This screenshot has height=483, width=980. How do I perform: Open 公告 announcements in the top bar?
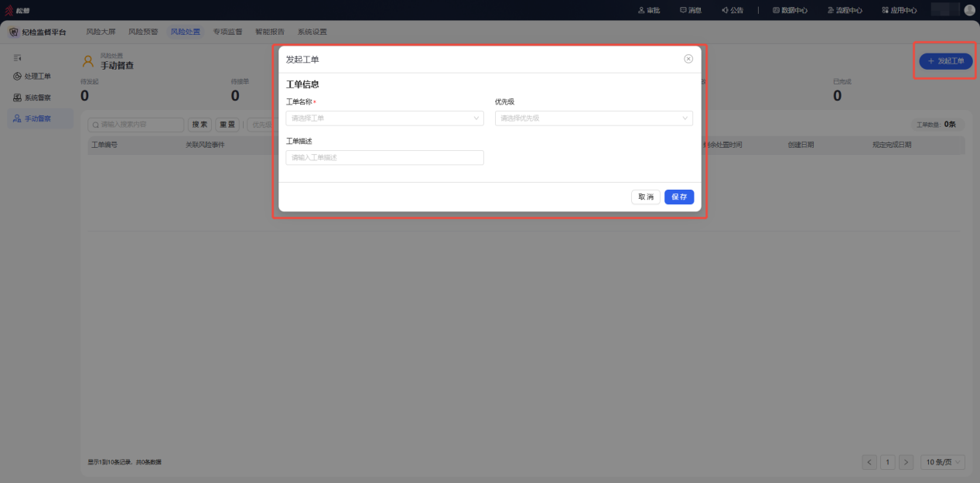[x=732, y=10]
